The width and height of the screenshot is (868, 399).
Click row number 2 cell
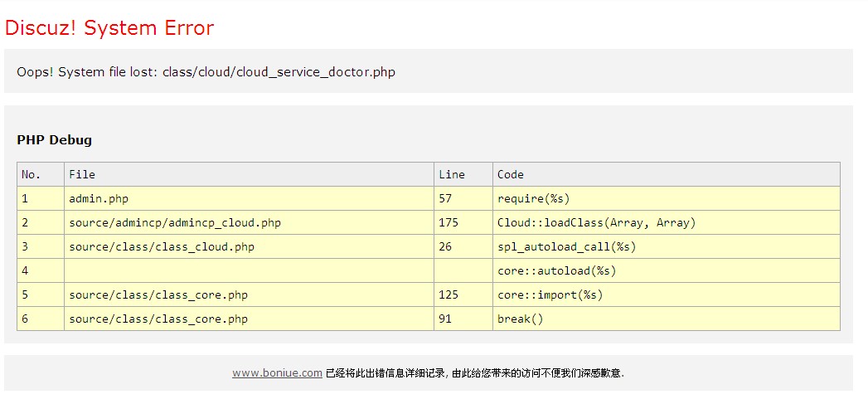41,223
